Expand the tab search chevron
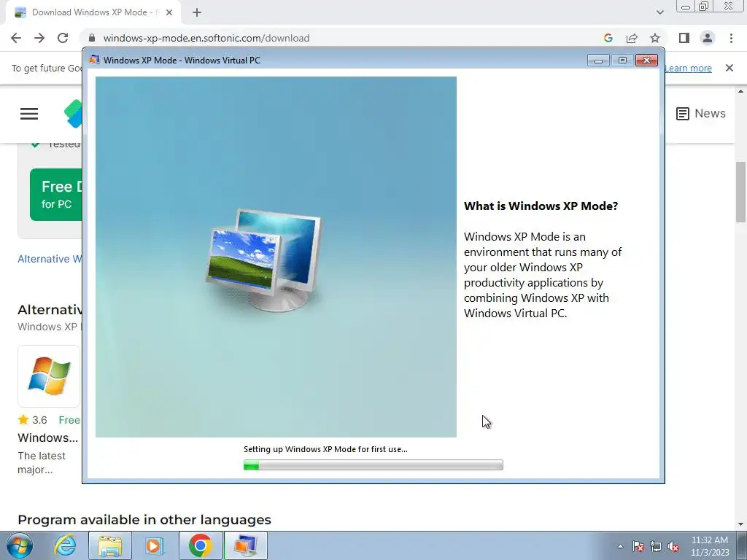The height and width of the screenshot is (560, 747). point(659,12)
